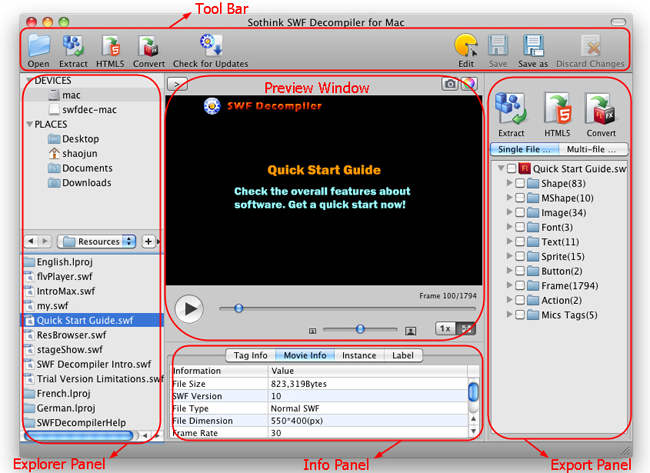Check the Frame(1794) checkbox
The width and height of the screenshot is (650, 473).
[520, 286]
